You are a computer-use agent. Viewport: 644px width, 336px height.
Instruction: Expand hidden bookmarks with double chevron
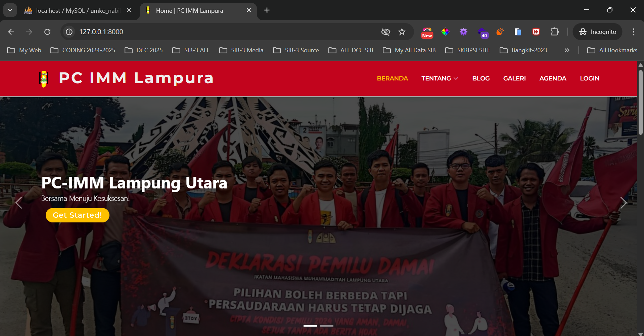[x=567, y=50]
